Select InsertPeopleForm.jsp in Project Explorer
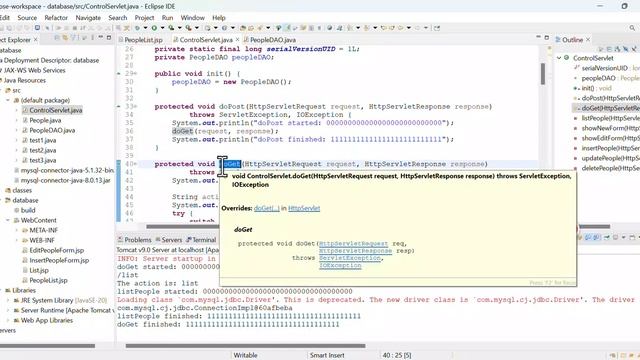 click(x=59, y=260)
